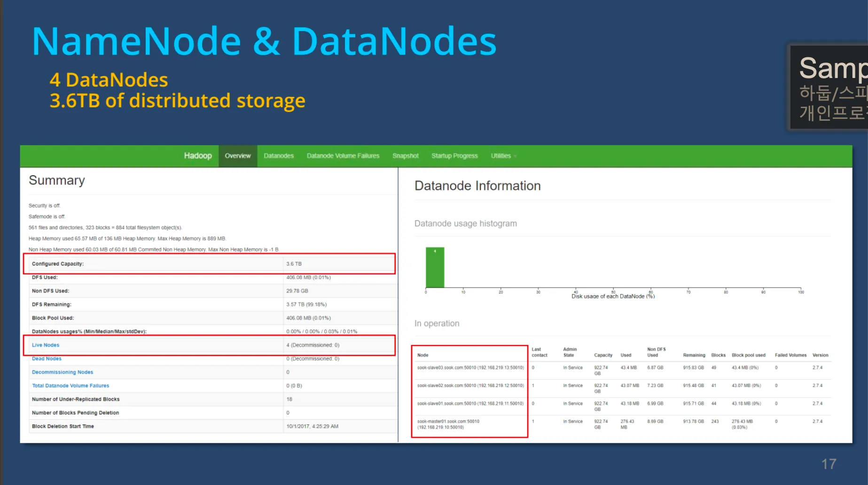This screenshot has height=485, width=868.
Task: Click the Capacity column header
Action: pyautogui.click(x=603, y=355)
